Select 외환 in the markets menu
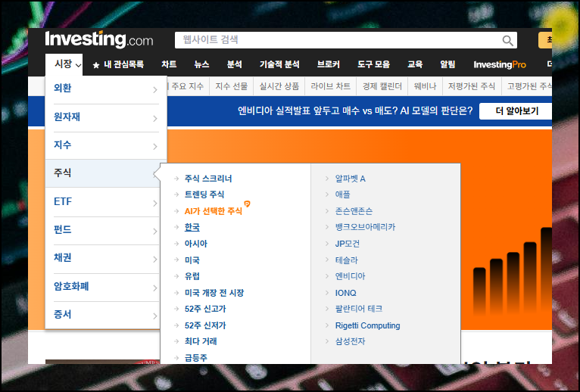 pyautogui.click(x=63, y=88)
